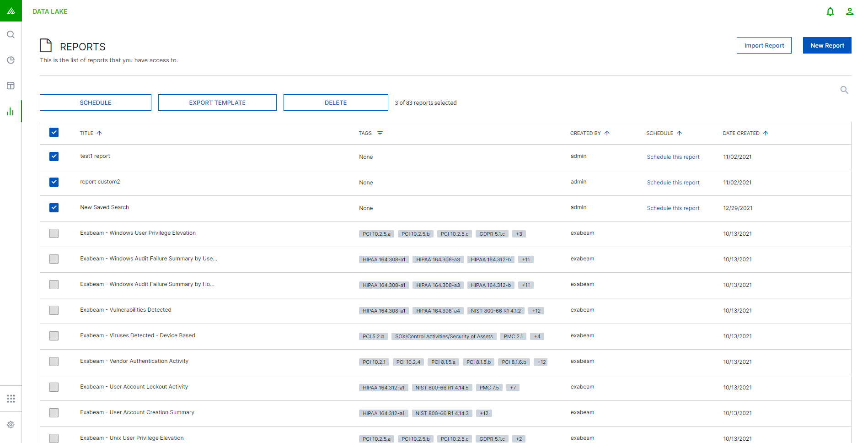Screen dimensions: 868x443
Task: Open Exabeam - Vendor Authentication Activity report
Action: (134, 361)
